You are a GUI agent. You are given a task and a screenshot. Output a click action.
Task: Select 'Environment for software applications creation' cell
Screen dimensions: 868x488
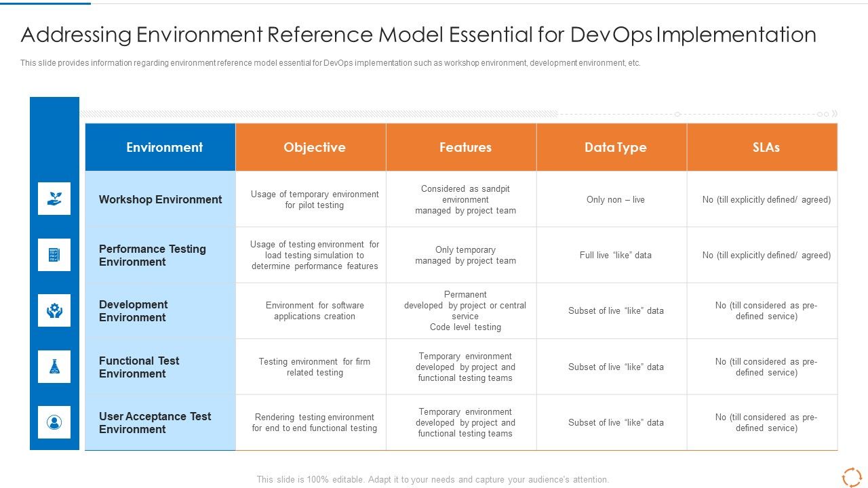tap(311, 311)
